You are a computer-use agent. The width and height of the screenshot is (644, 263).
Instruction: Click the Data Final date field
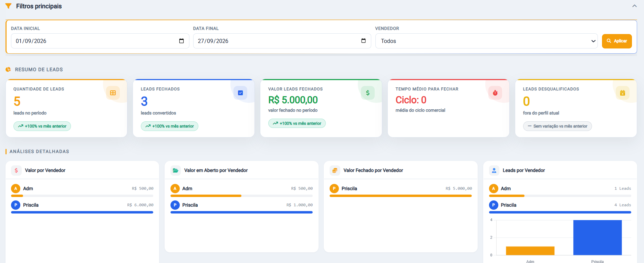282,41
